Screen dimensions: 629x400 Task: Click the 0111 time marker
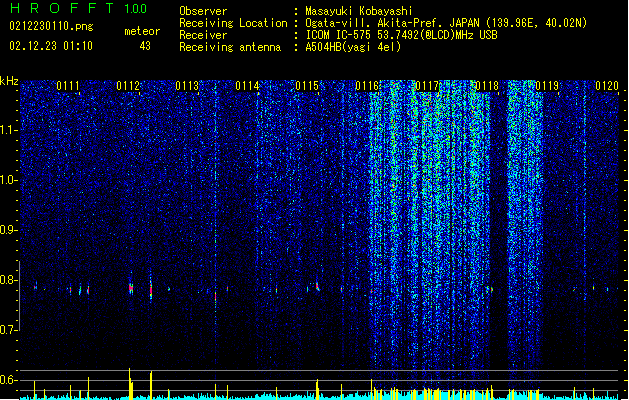68,86
